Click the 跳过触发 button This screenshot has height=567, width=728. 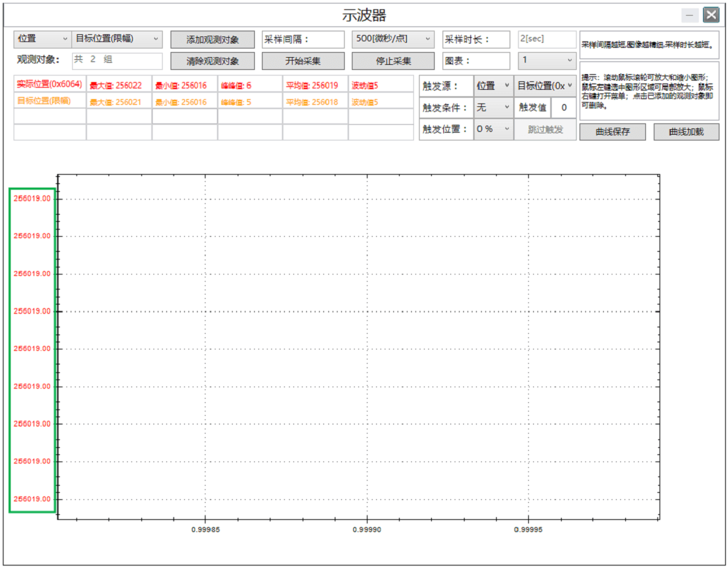pyautogui.click(x=545, y=129)
